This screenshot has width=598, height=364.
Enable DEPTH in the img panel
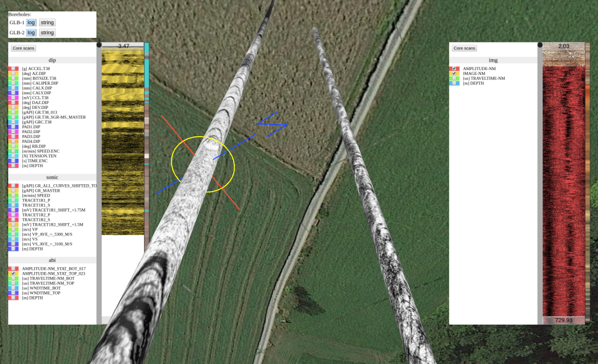[x=454, y=83]
